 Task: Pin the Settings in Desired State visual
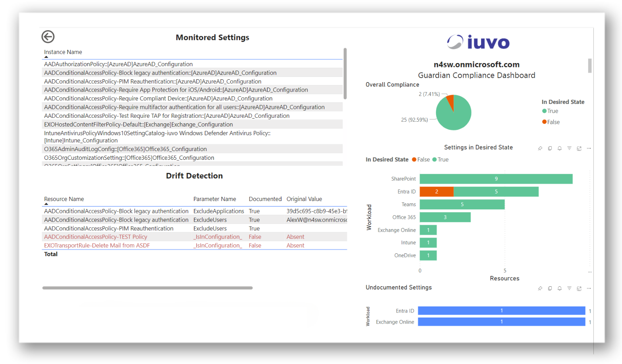(x=540, y=148)
